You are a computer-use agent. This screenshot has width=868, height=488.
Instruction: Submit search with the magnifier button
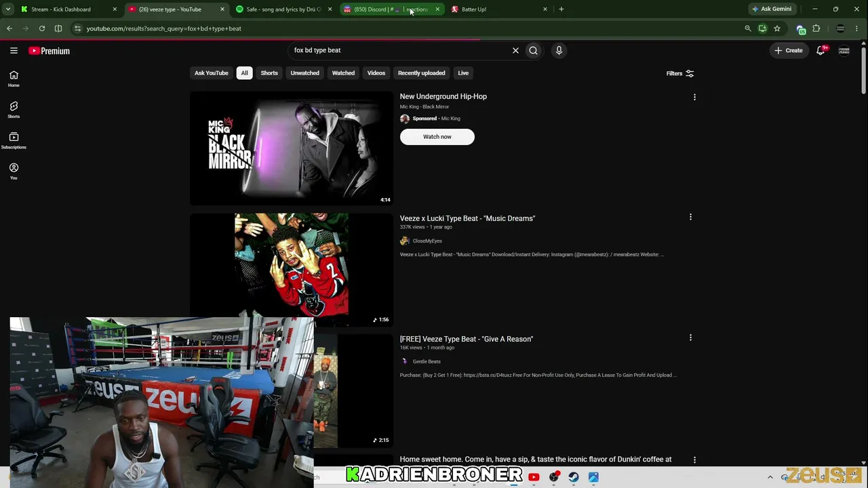(x=534, y=50)
